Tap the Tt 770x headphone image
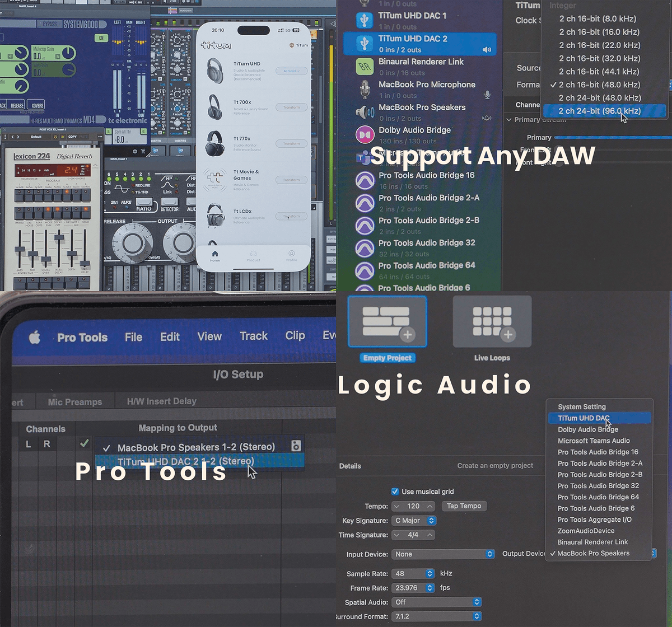Screen dimensions: 672x627 coord(216,143)
